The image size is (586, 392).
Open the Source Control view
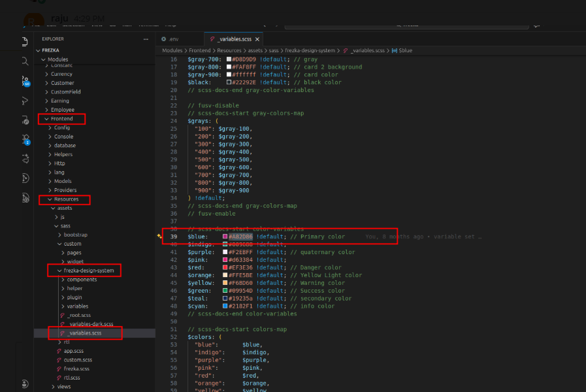point(25,81)
